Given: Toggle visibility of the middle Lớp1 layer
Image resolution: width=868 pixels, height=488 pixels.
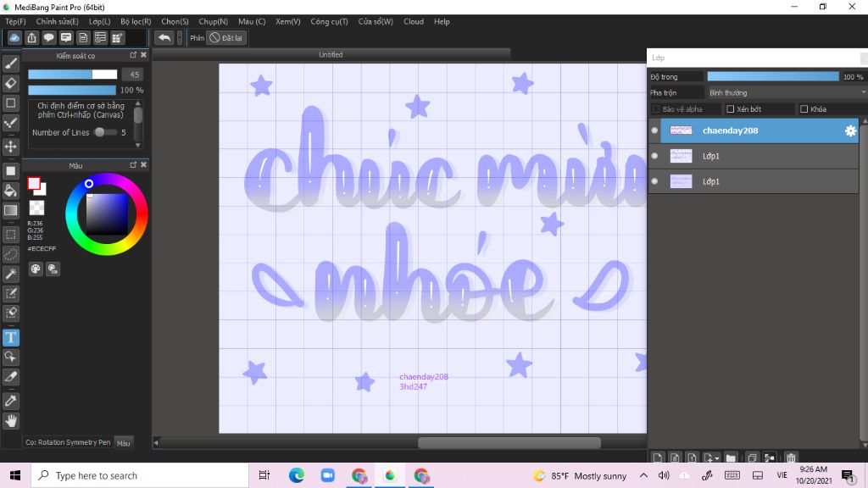Looking at the screenshot, I should coord(654,156).
